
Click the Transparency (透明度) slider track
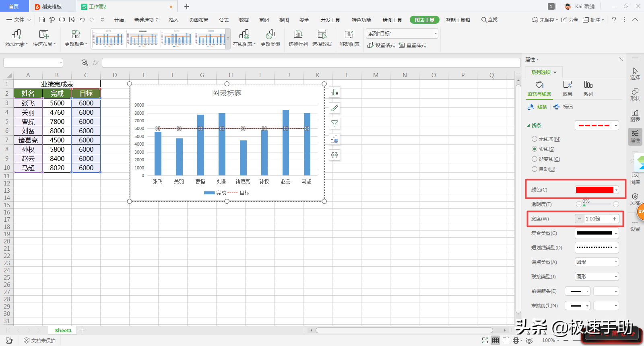point(597,204)
